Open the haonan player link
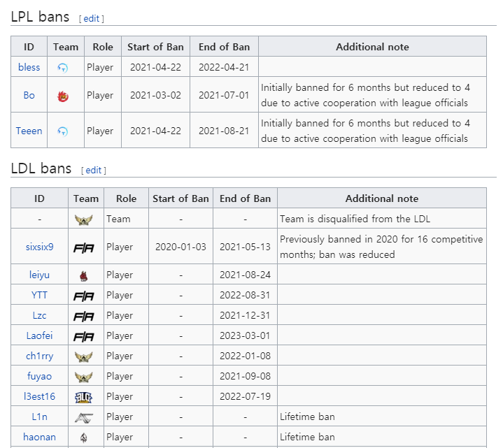 pyautogui.click(x=39, y=437)
